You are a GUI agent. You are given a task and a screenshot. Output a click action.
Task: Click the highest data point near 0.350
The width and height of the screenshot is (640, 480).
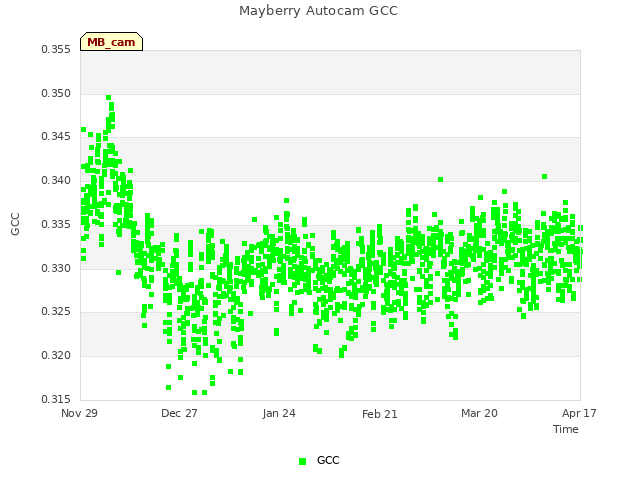[109, 98]
